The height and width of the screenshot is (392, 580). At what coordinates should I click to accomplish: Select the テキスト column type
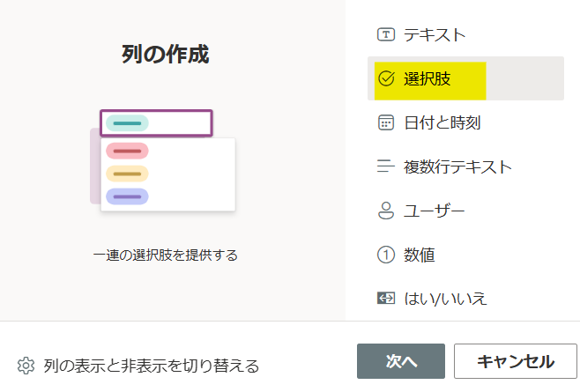coord(434,35)
